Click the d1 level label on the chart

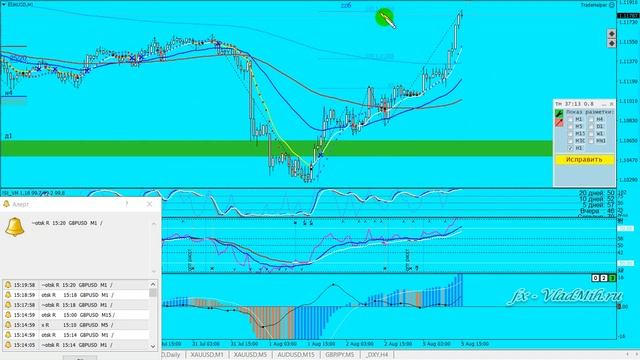click(x=8, y=136)
